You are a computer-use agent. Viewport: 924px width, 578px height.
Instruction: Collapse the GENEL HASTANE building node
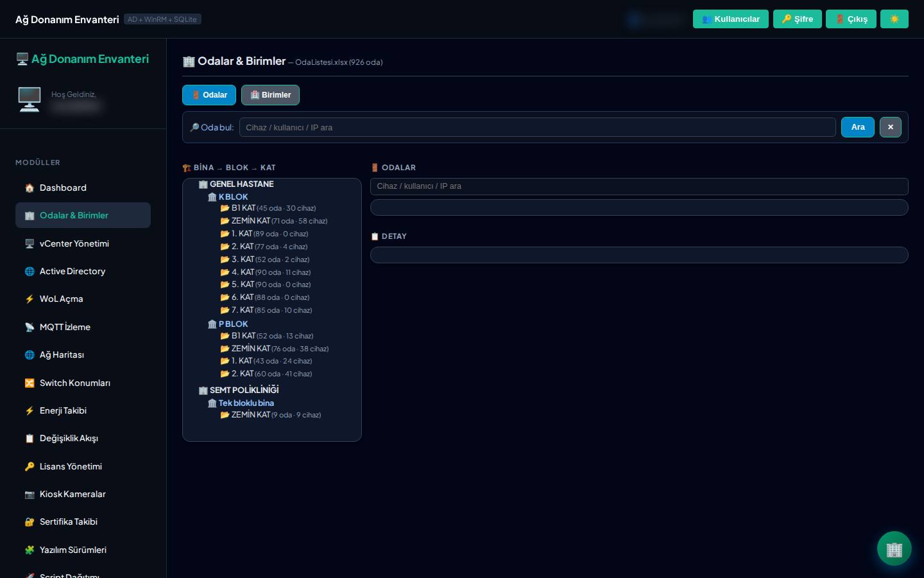click(236, 184)
